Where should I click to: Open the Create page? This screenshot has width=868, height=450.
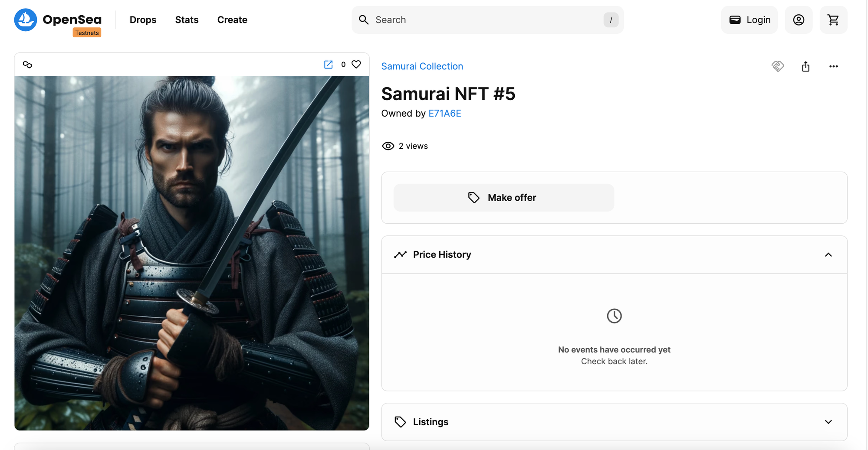coord(232,20)
